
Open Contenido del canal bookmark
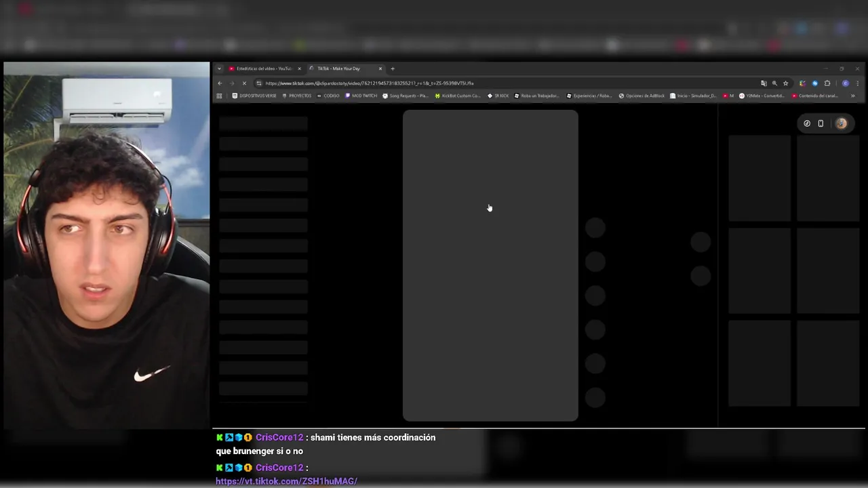[814, 96]
